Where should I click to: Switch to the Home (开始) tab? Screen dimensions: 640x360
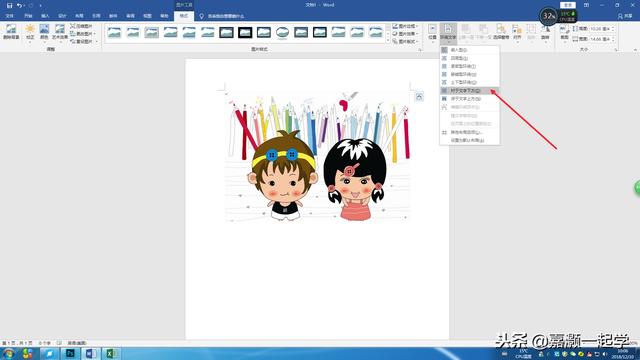click(x=28, y=16)
